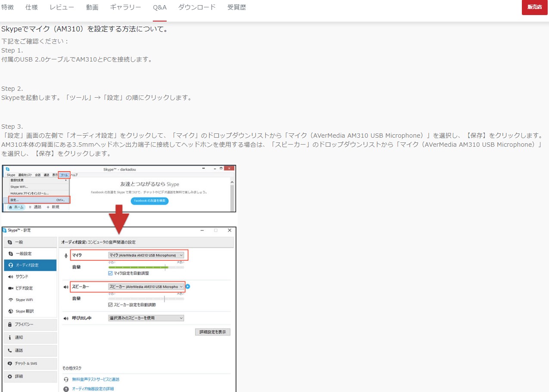Select オーディオ設定 in settings sidebar
This screenshot has height=392, width=549.
[x=30, y=265]
